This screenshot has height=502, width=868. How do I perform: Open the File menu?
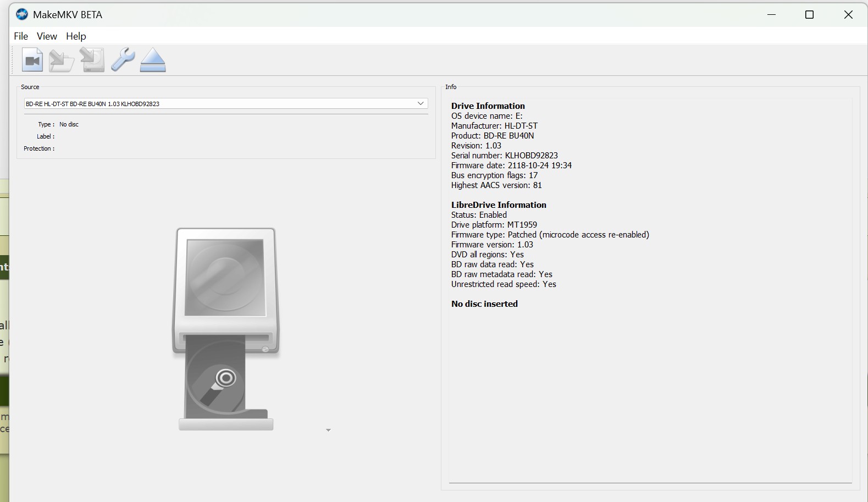21,36
